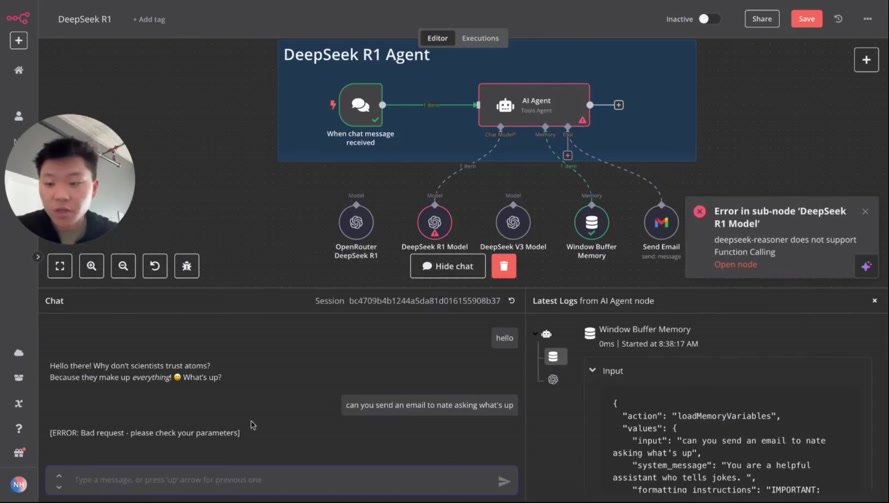Click the session ID text
The image size is (889, 503).
point(425,301)
